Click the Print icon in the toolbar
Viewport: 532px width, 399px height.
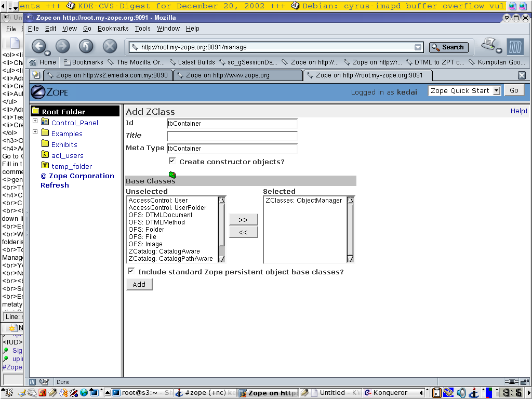pos(488,45)
